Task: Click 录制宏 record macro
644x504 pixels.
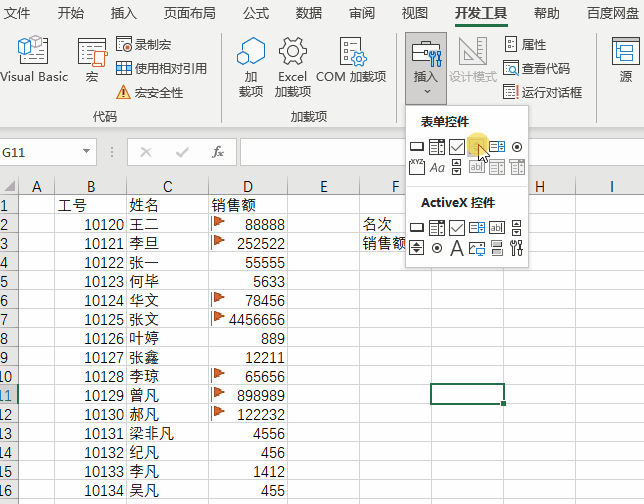Action: tap(143, 44)
